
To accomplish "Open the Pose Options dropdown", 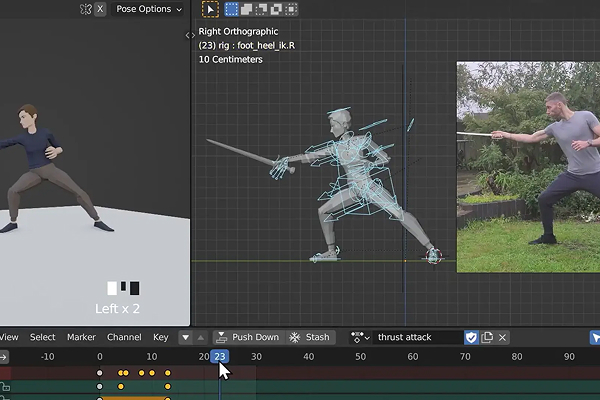I will coord(150,9).
